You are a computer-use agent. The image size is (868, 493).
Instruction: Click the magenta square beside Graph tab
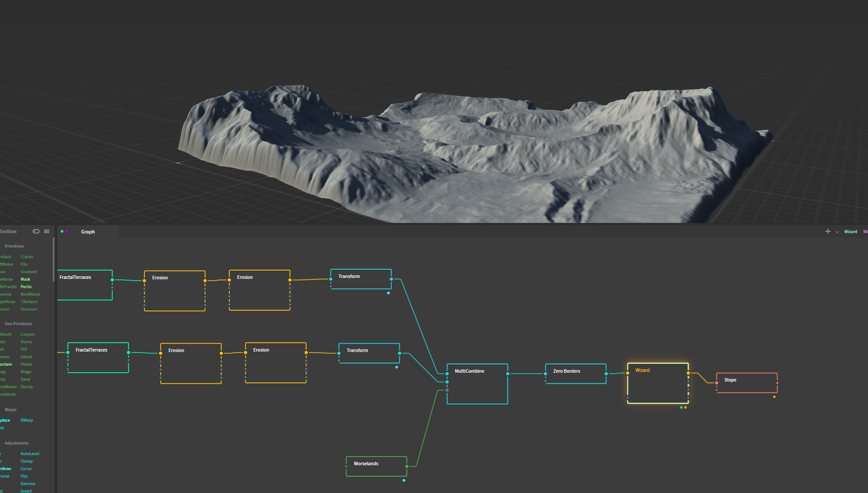[66, 231]
